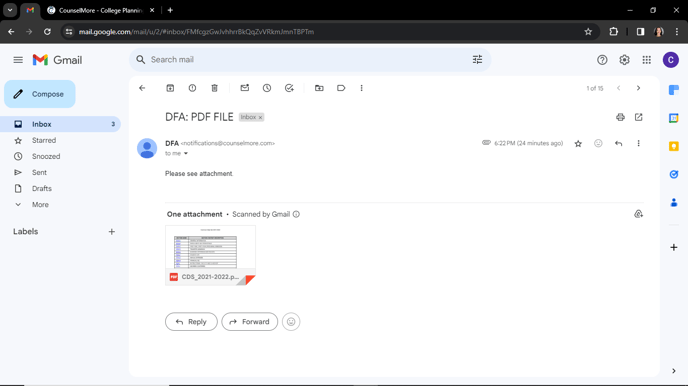The height and width of the screenshot is (386, 688).
Task: Report the email as spam
Action: coord(192,88)
